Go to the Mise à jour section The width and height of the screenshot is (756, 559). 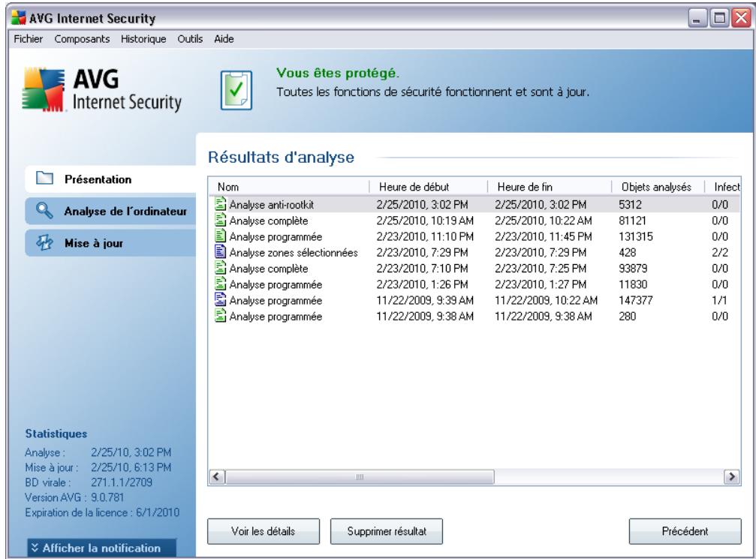pos(110,243)
